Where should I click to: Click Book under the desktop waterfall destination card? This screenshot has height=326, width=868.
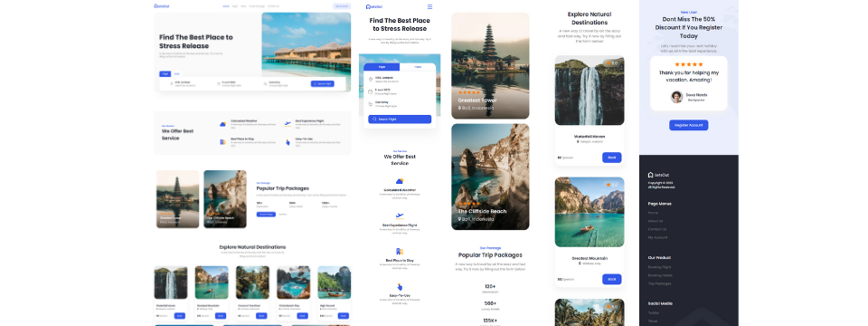[179, 315]
